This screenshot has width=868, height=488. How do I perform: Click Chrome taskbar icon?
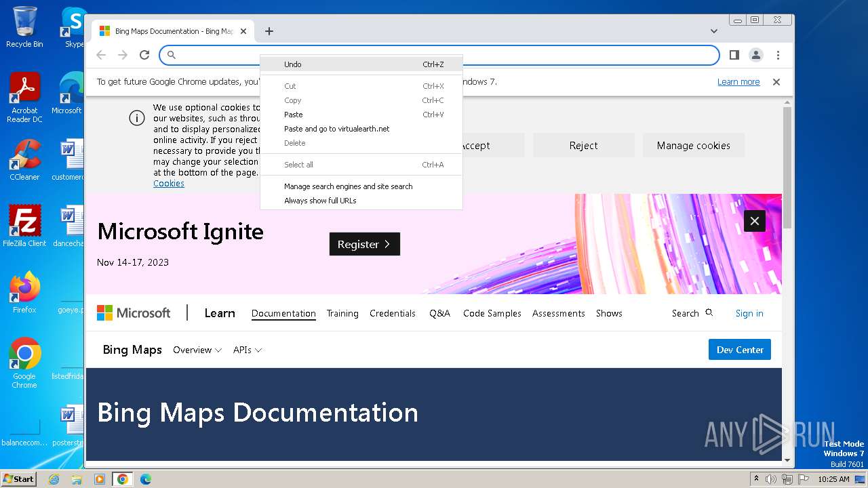coord(123,479)
